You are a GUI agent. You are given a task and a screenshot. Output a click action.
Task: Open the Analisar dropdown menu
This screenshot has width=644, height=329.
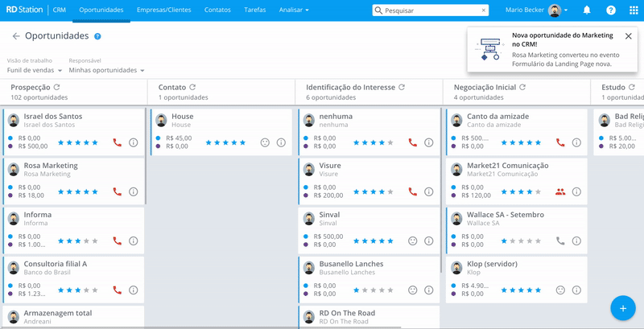294,10
